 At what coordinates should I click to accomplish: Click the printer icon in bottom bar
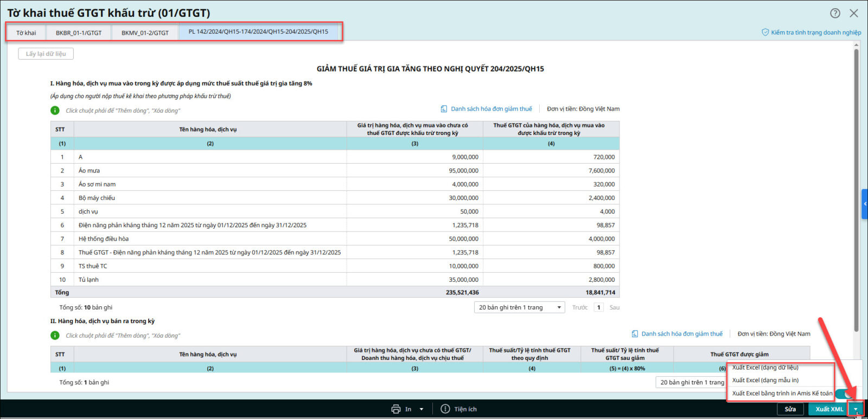396,409
